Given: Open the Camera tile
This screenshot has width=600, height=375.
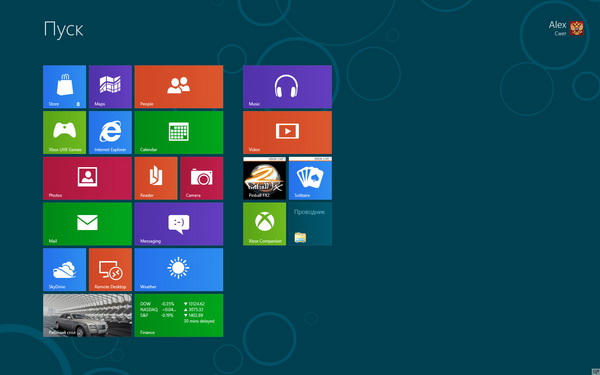Looking at the screenshot, I should [202, 178].
